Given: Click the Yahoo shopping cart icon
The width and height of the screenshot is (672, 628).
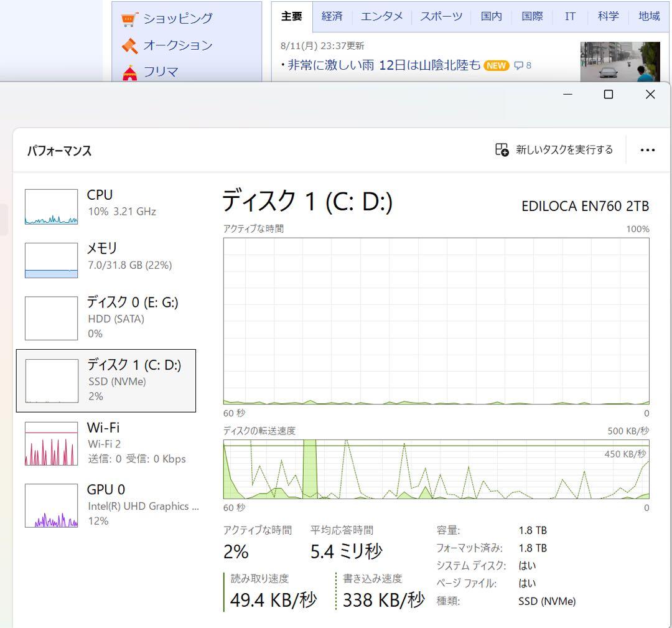Looking at the screenshot, I should click(129, 18).
